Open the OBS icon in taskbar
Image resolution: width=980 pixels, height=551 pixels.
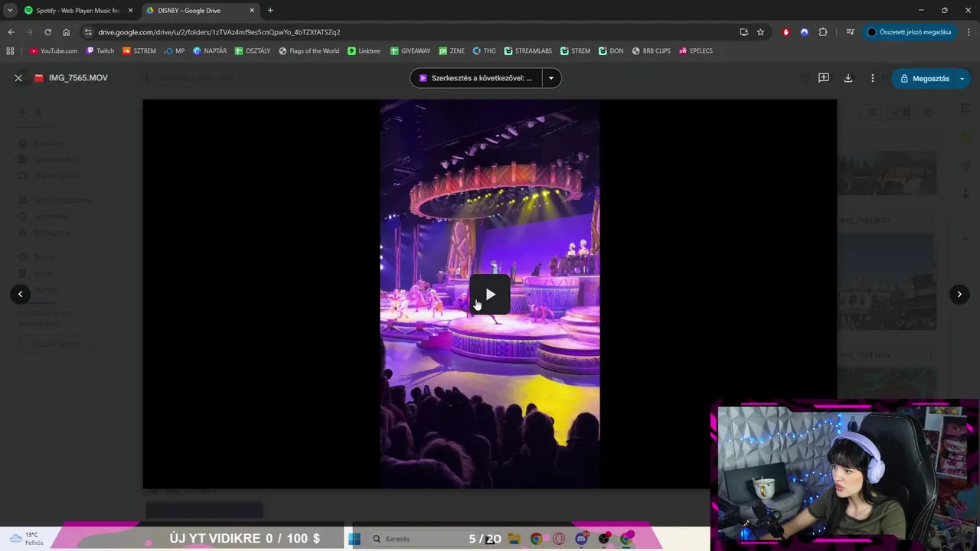(x=604, y=539)
